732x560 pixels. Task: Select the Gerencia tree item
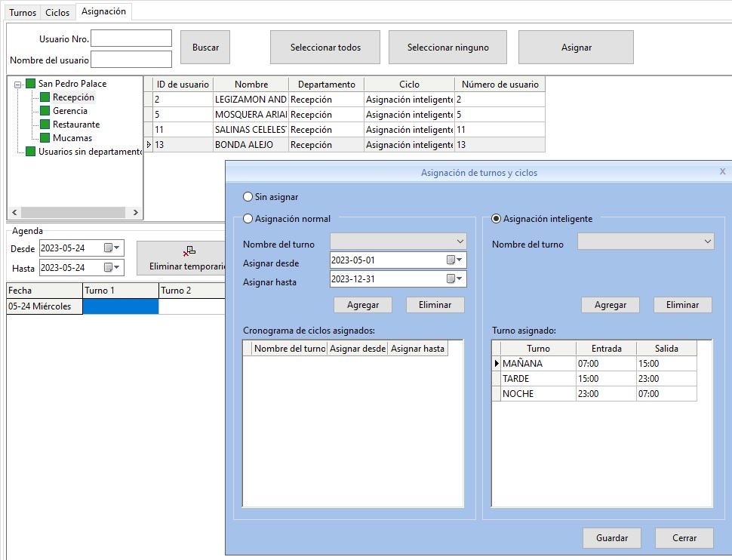(70, 111)
